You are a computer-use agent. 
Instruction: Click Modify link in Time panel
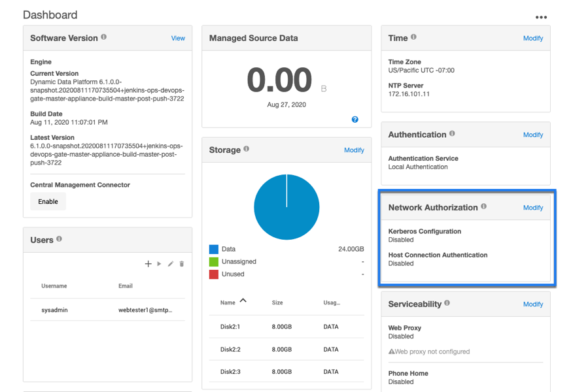pos(533,38)
